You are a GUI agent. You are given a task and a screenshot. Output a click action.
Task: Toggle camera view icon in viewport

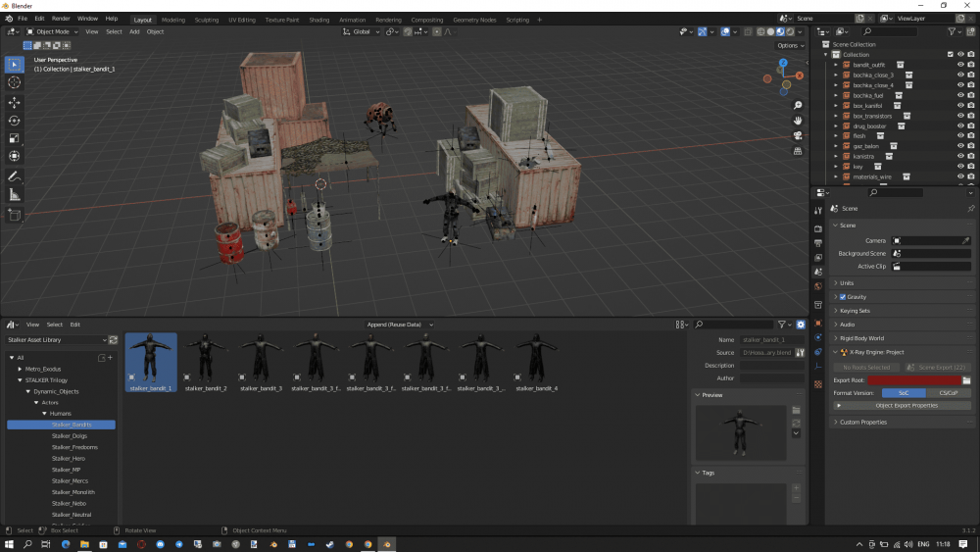click(x=798, y=135)
